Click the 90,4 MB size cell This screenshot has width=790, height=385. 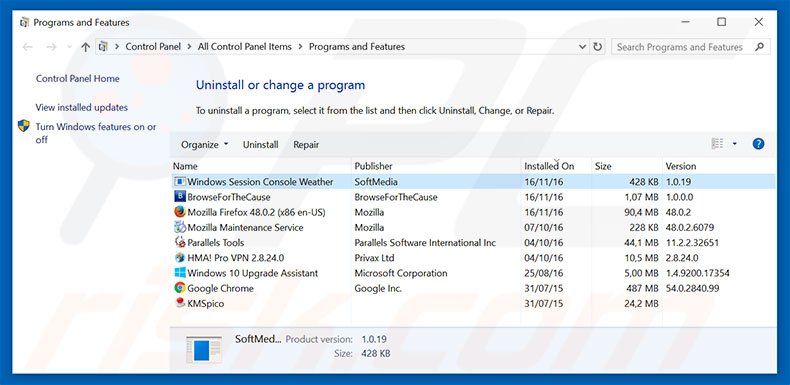(641, 212)
